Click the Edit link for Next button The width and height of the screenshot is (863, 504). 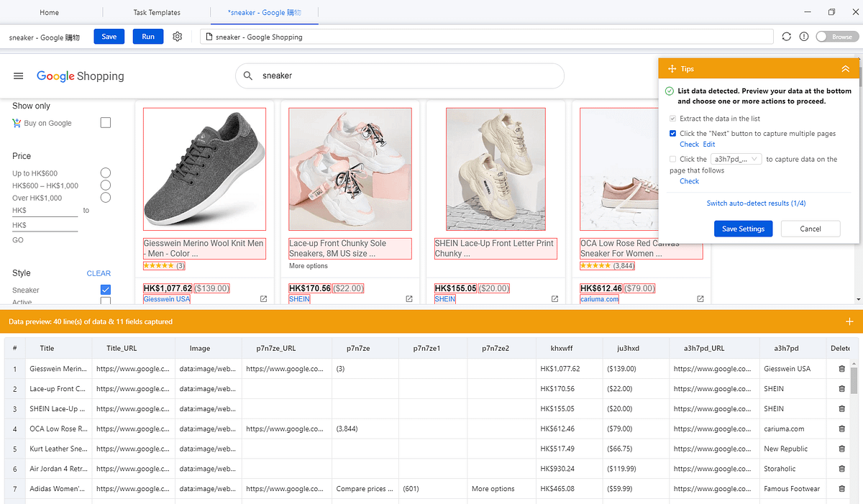tap(709, 145)
